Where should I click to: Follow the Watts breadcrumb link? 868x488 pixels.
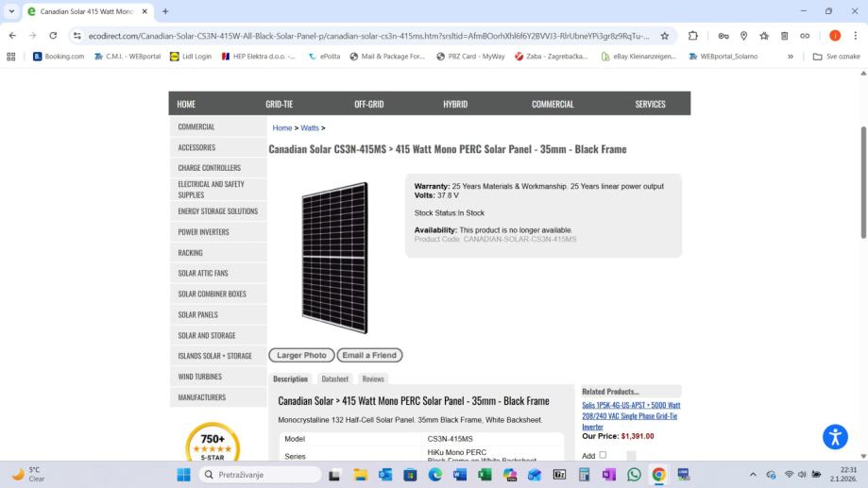(310, 127)
